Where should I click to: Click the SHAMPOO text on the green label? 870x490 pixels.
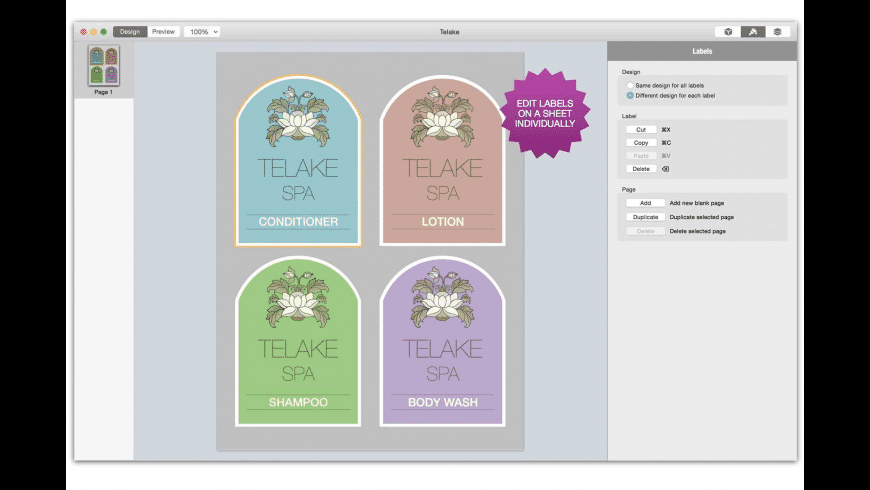[298, 403]
